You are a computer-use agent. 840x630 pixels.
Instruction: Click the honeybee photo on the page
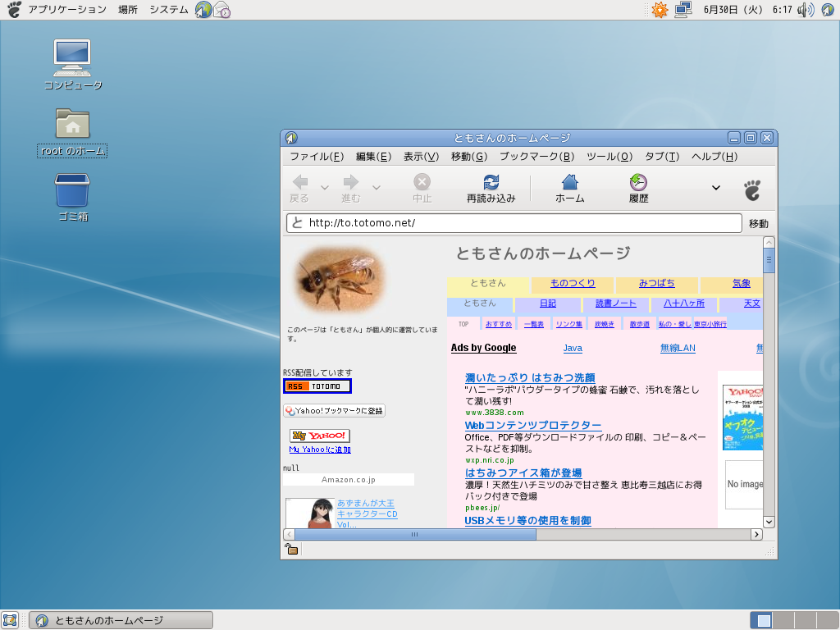pos(340,279)
